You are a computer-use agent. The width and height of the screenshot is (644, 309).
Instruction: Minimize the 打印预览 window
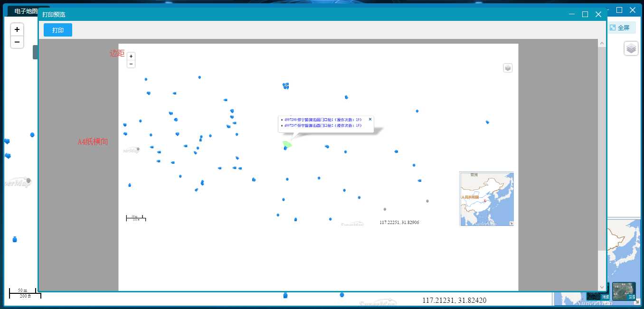pyautogui.click(x=572, y=14)
